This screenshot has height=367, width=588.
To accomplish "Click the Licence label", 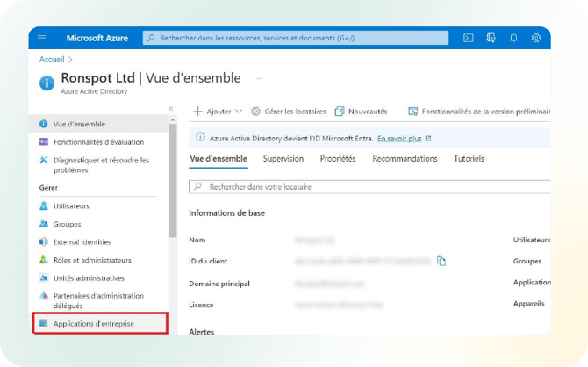I will point(201,305).
